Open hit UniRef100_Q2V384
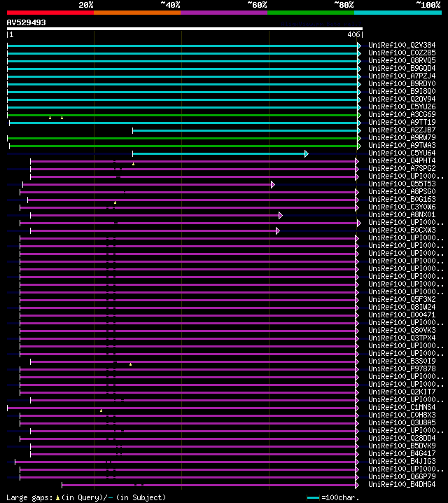Viewport: 448px width, 503px height. click(402, 46)
